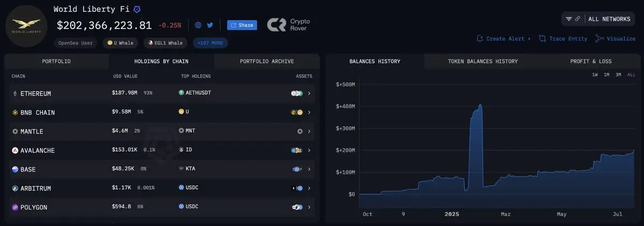
Task: Set chart range to 1M
Action: (x=606, y=75)
